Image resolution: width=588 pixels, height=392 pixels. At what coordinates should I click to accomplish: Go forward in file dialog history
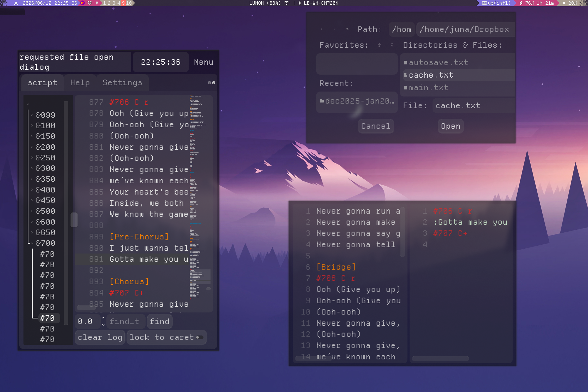(x=334, y=29)
